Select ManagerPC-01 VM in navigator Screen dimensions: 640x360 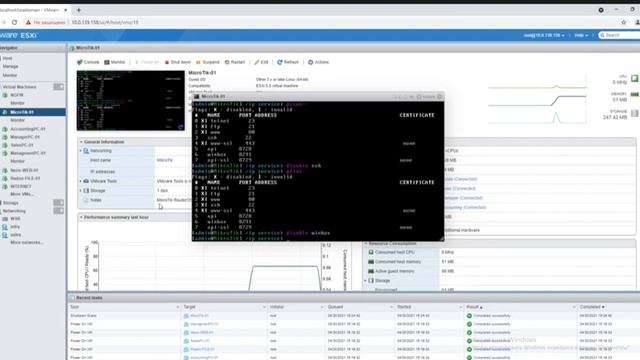point(25,137)
